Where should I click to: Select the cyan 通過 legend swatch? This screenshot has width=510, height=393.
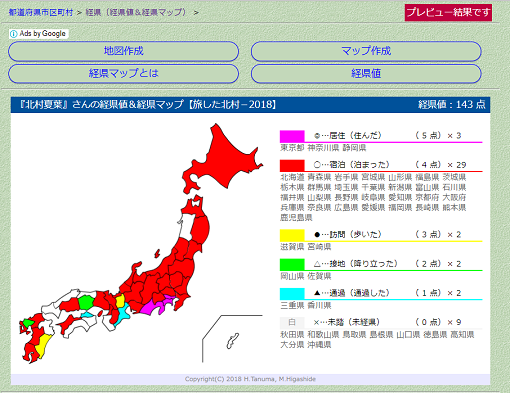[292, 294]
